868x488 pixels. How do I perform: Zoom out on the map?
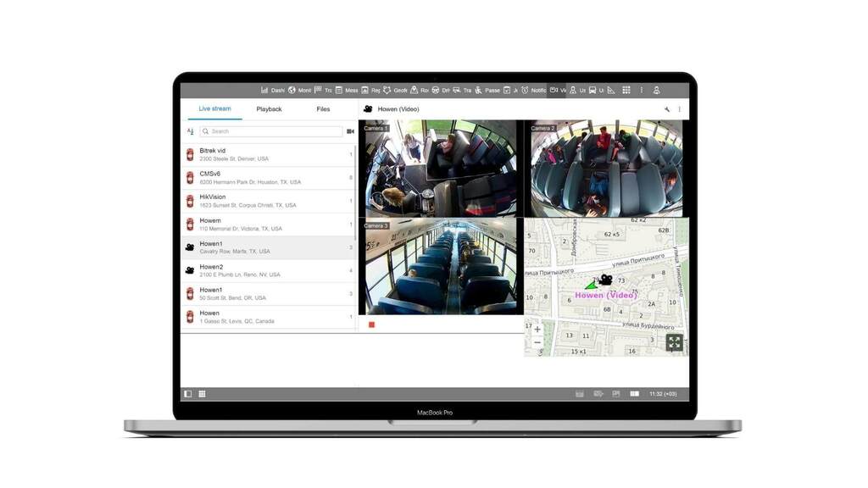(x=537, y=343)
